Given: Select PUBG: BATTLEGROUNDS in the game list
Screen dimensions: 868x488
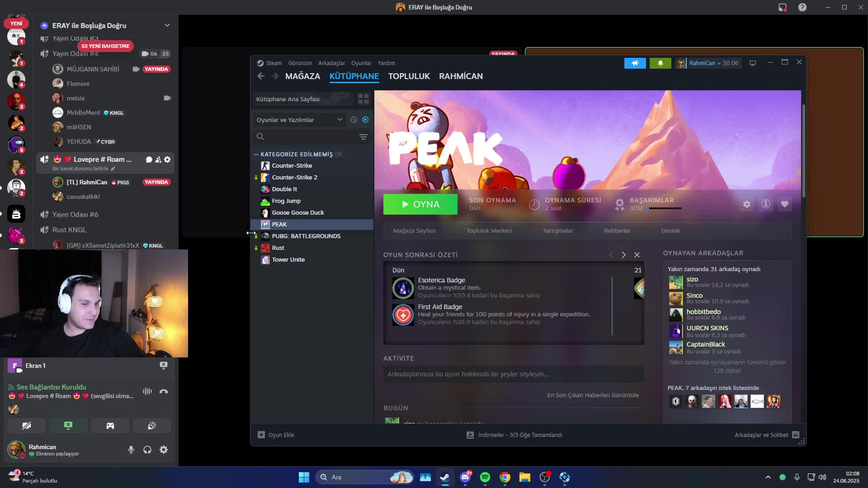Looking at the screenshot, I should point(306,236).
